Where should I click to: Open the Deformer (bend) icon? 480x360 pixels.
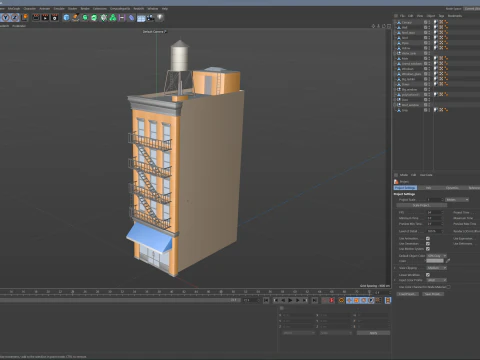pyautogui.click(x=131, y=17)
